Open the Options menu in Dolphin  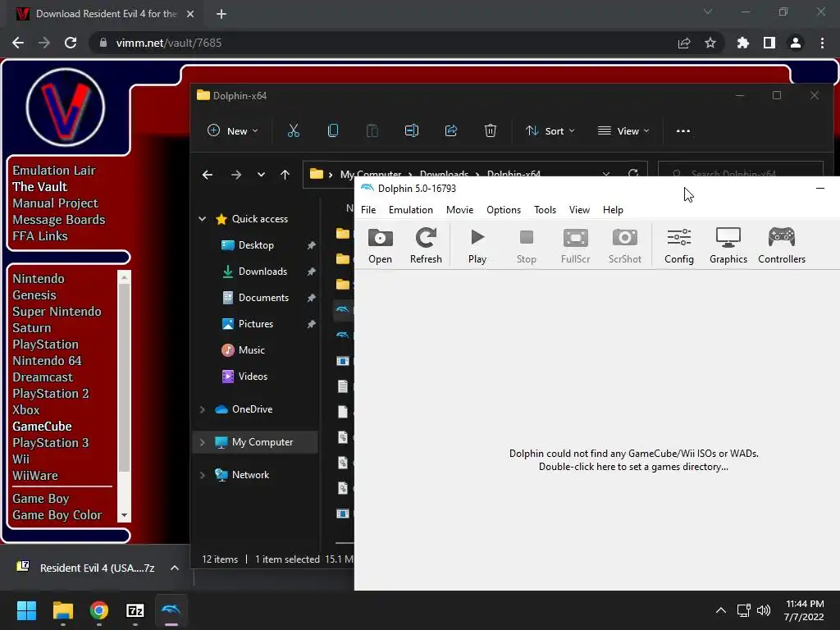pyautogui.click(x=504, y=210)
